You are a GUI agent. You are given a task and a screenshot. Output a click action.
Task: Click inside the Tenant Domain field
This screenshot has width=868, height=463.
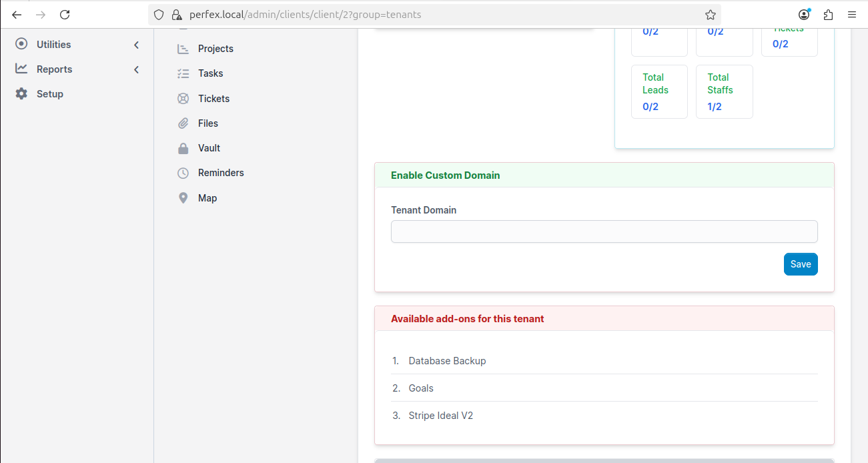click(604, 232)
